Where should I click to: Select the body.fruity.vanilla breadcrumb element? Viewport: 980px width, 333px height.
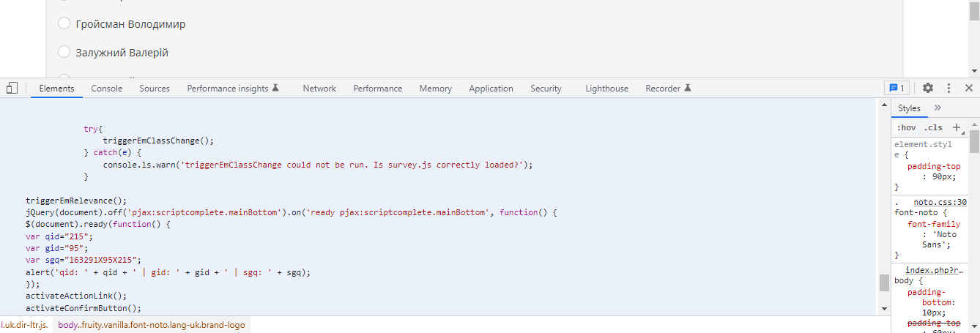click(x=152, y=324)
